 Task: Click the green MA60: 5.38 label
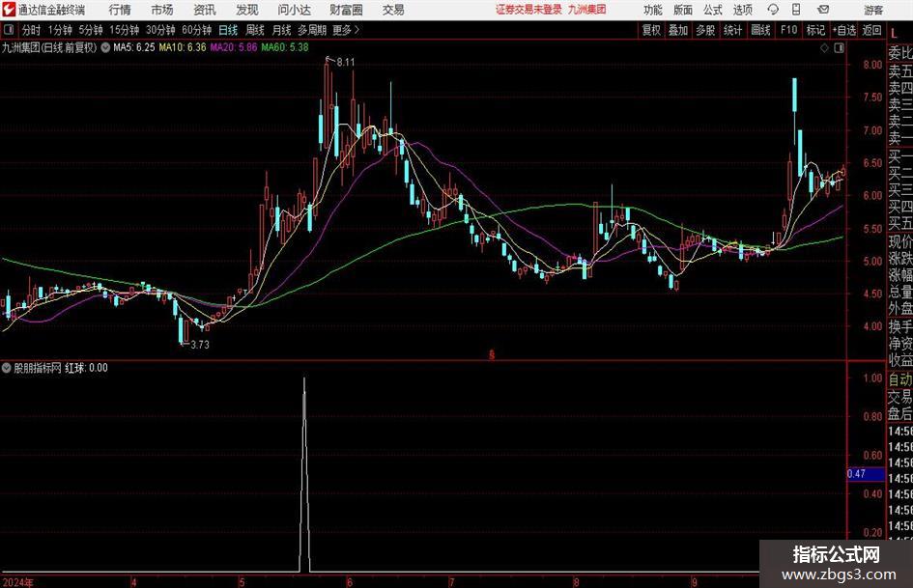coord(285,47)
